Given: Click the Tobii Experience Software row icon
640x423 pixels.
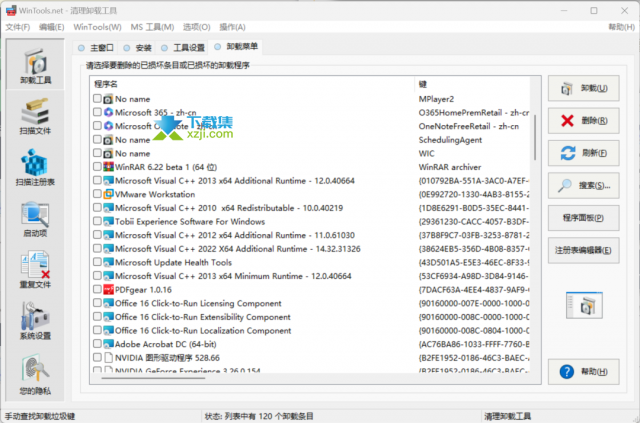Looking at the screenshot, I should pos(108,221).
